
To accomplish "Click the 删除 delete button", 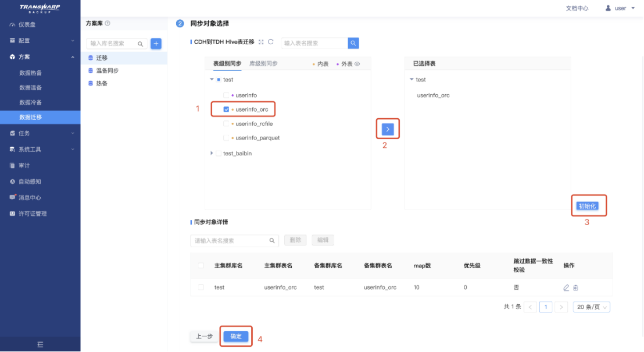I will 295,240.
